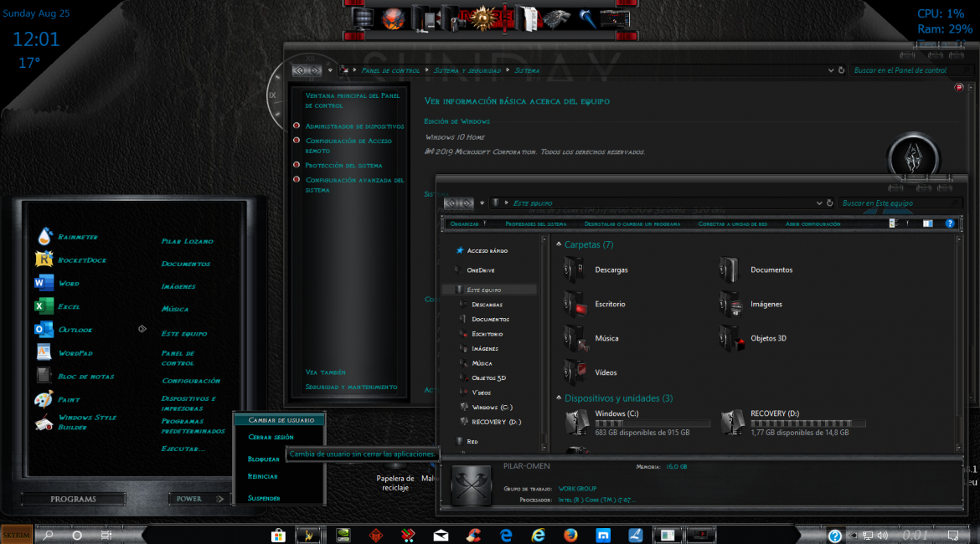
Task: Open Cortana circle icon on taskbar
Action: point(77,536)
